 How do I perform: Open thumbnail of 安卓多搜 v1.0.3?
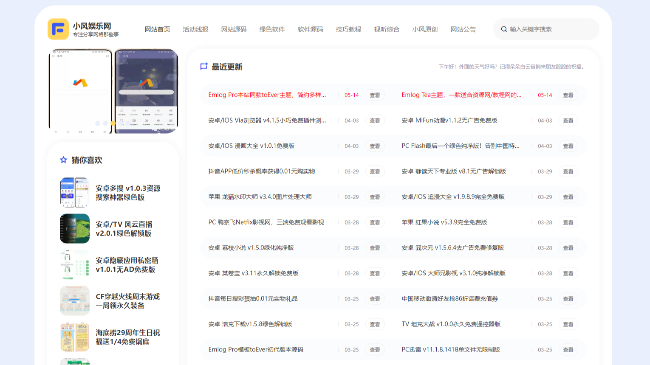click(x=75, y=192)
